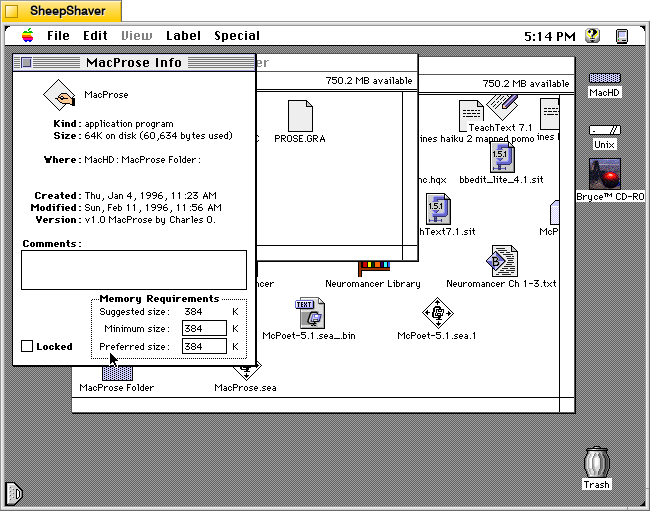Open the Special menu
Screen dimensions: 650x511
(237, 36)
